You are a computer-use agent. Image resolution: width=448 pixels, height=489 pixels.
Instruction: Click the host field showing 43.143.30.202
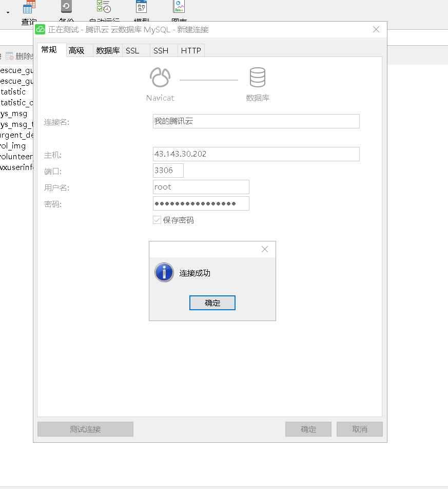(256, 154)
